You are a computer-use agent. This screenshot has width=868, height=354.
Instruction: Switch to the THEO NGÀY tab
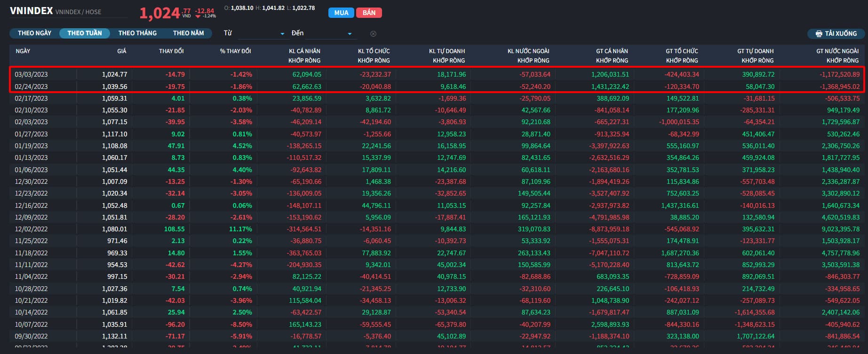[34, 33]
